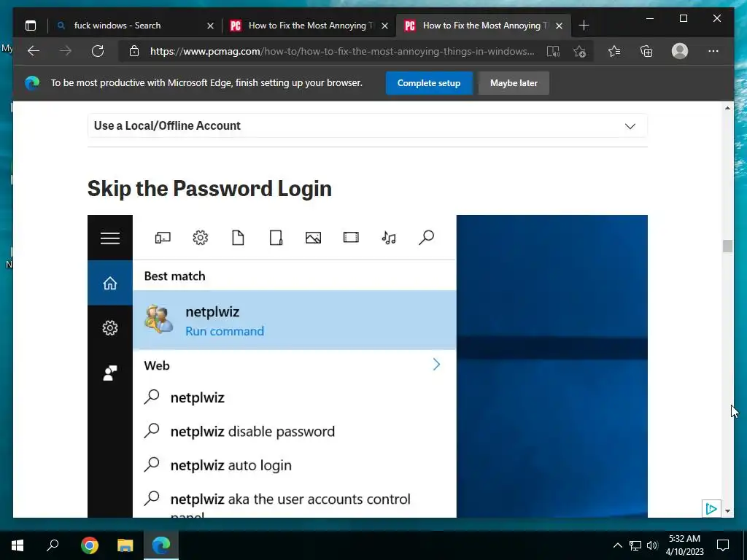Screen dimensions: 747x560
Task: Close the 'fuck windows - Search' tab
Action: coord(210,26)
